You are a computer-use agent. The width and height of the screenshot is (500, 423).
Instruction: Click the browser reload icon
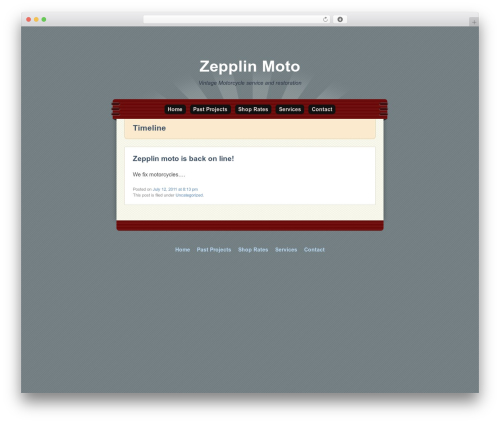[325, 19]
